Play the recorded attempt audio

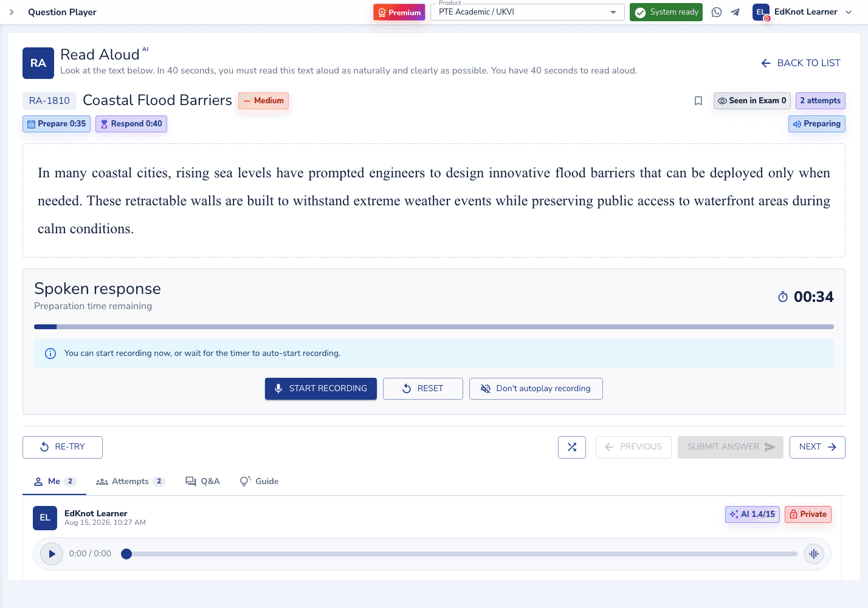[x=52, y=554]
